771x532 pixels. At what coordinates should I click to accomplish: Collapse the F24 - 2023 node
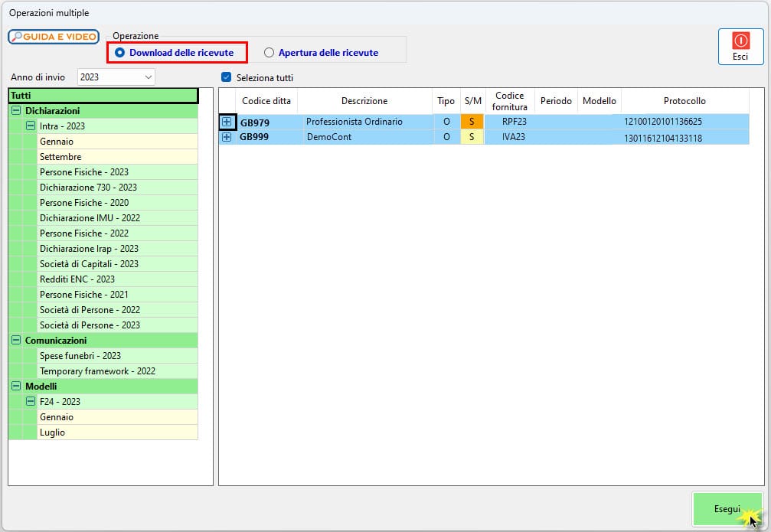pyautogui.click(x=31, y=402)
